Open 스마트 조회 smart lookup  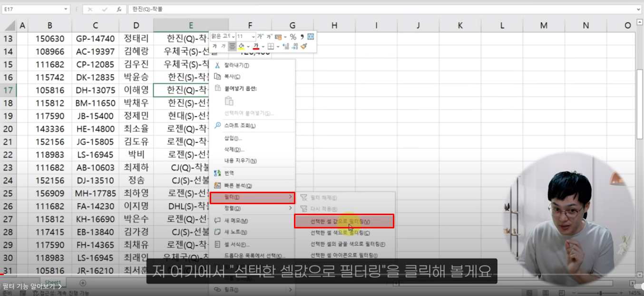point(252,126)
